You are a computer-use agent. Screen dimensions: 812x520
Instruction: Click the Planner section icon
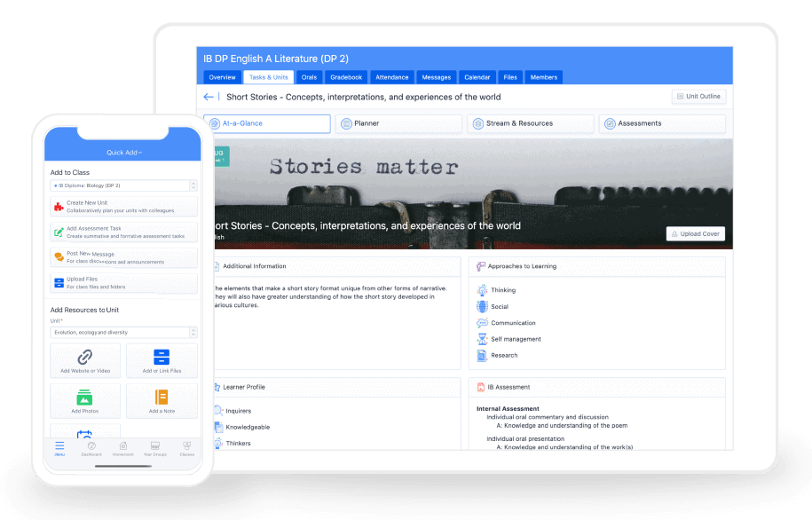click(x=346, y=123)
